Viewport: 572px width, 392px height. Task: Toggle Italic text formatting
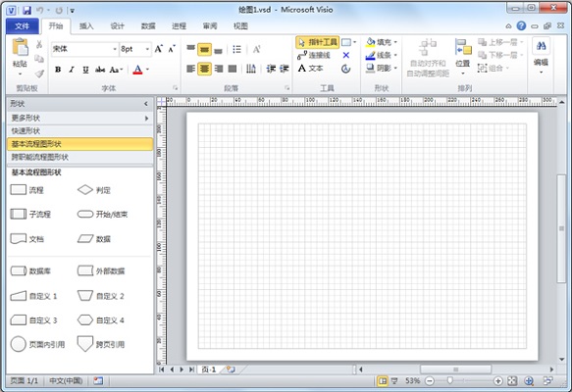pos(72,70)
